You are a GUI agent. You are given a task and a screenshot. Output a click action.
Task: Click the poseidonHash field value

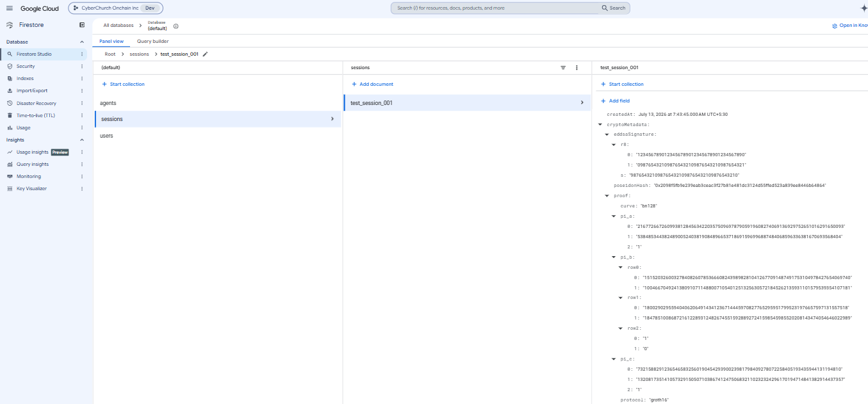[740, 185]
